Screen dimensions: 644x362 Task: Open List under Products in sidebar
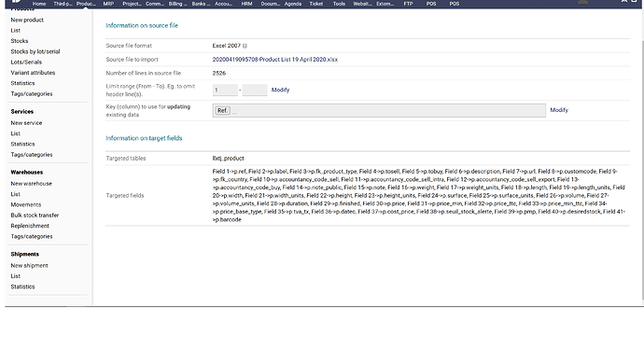tap(16, 31)
